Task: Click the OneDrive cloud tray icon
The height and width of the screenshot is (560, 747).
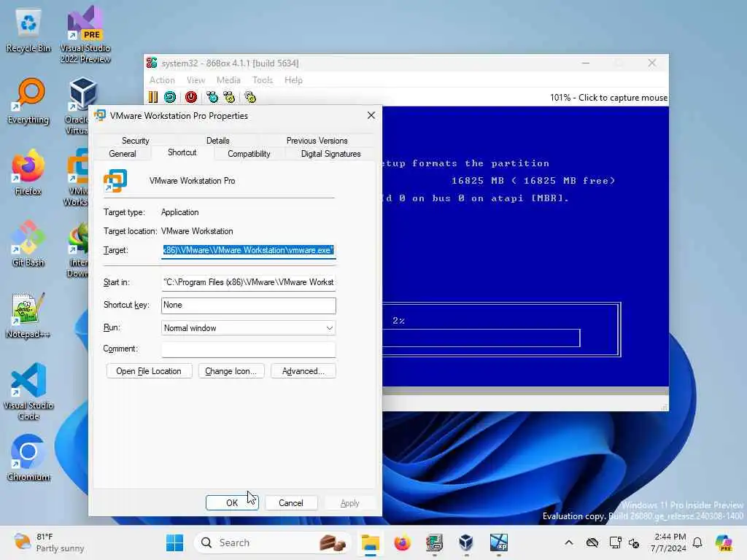Action: pyautogui.click(x=592, y=542)
